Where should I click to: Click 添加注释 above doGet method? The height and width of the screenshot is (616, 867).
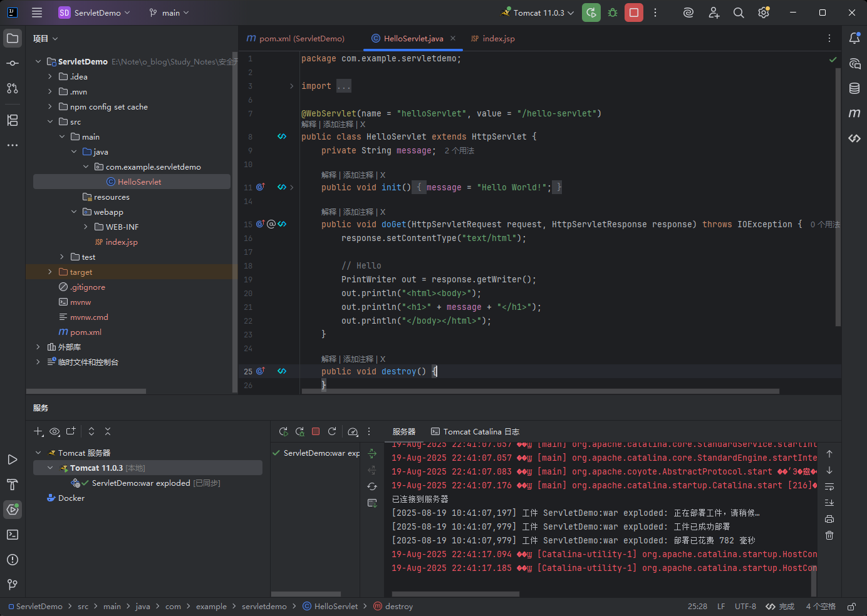pos(358,212)
